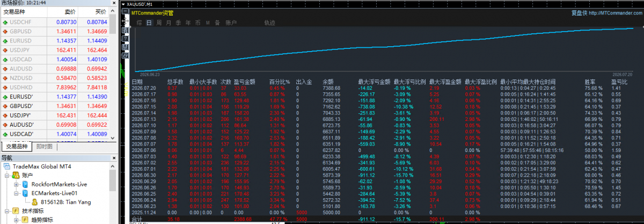Click the green arrow icon beside USDCAD

(5, 60)
